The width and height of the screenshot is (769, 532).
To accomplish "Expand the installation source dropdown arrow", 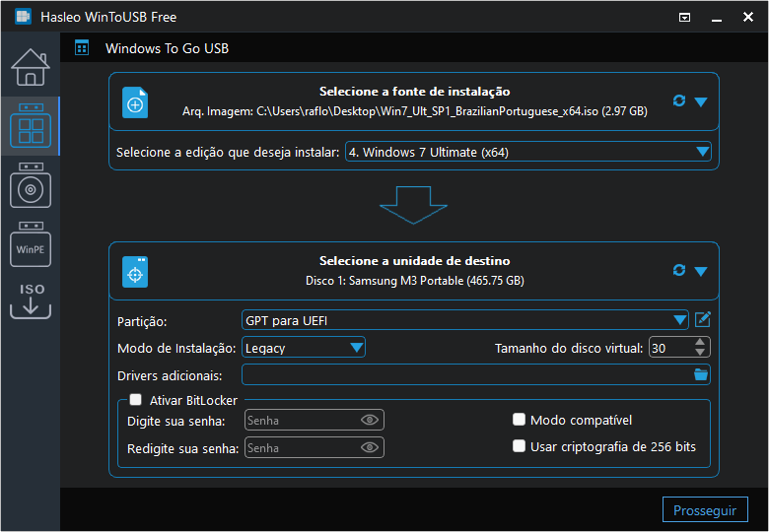I will pyautogui.click(x=701, y=101).
